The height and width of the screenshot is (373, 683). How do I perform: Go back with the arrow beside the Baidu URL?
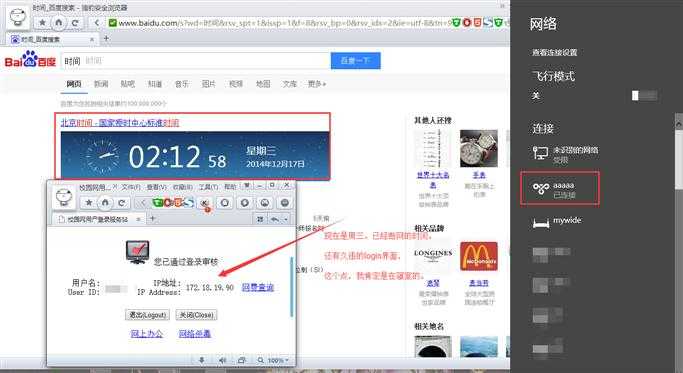(x=97, y=23)
